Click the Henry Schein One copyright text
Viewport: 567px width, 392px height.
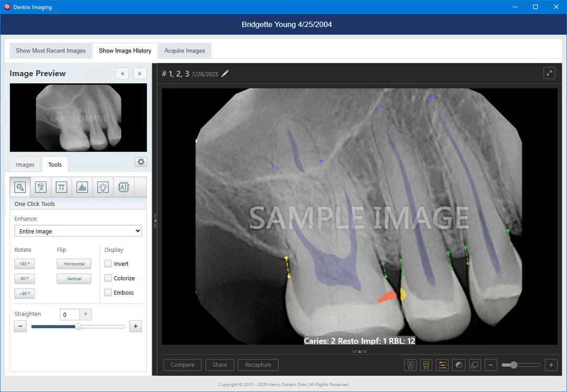coord(283,385)
